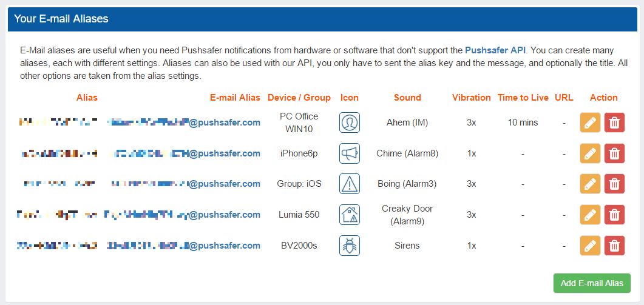Open the pushsafer.com e-mail alias for iPhone6p

[x=184, y=153]
